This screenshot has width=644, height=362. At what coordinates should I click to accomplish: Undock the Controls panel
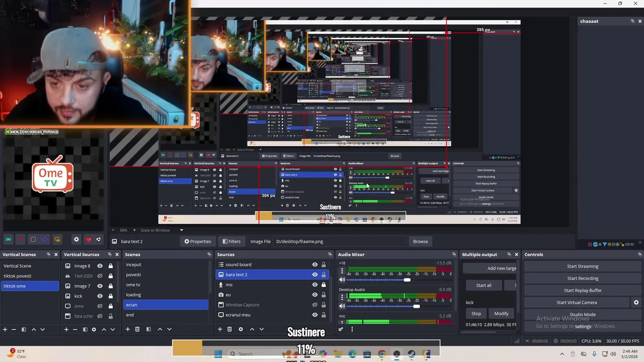(x=639, y=254)
